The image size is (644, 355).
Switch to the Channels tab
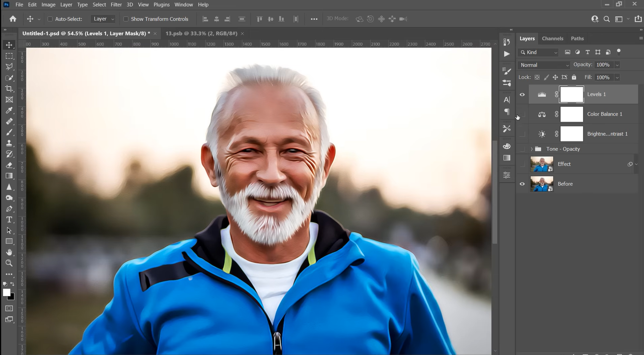click(552, 38)
